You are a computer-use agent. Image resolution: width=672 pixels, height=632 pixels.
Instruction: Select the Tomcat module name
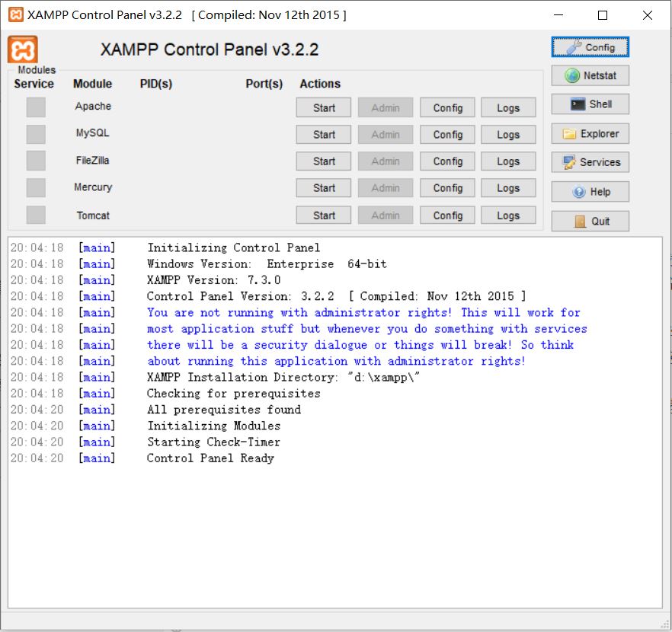(93, 215)
